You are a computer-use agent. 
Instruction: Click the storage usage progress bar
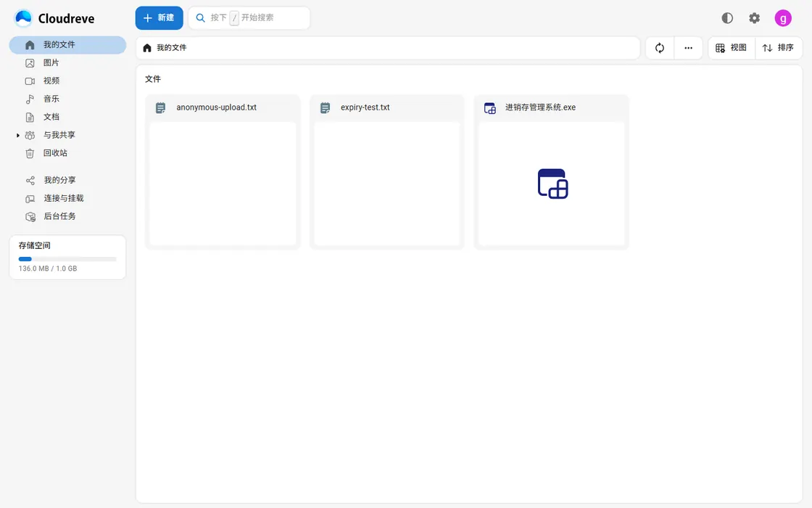(x=67, y=259)
